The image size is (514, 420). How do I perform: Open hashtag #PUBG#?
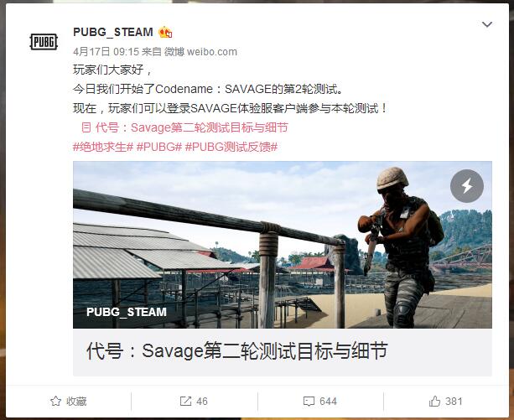[159, 147]
